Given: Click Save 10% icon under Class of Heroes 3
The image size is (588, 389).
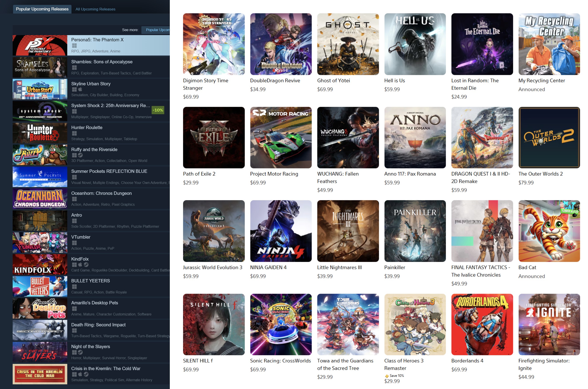Looking at the screenshot, I should click(x=387, y=376).
